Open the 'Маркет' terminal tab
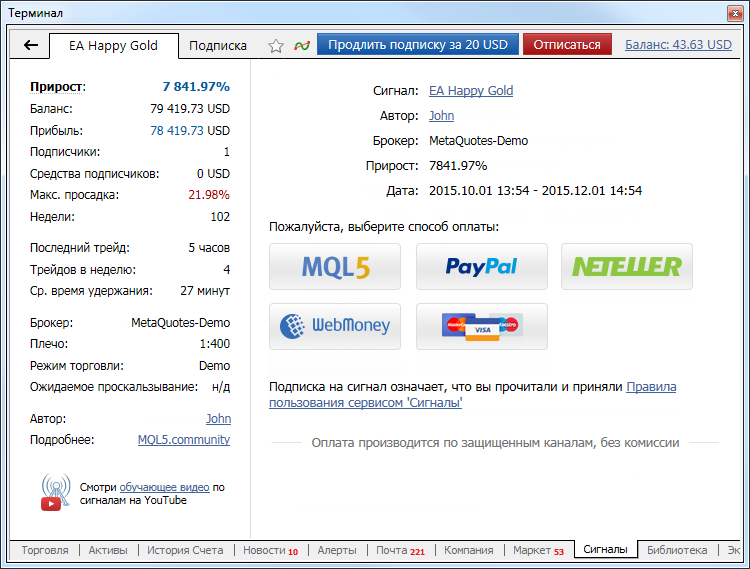 tap(538, 550)
